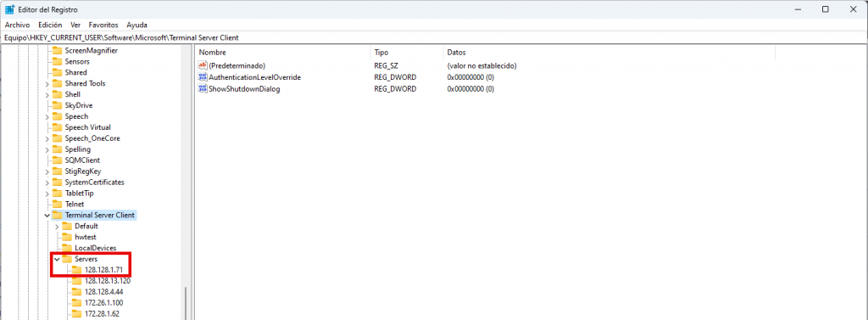Click the ShowShutdownDialog DWORD value icon
Viewport: 868px width, 320px height.
(x=202, y=89)
